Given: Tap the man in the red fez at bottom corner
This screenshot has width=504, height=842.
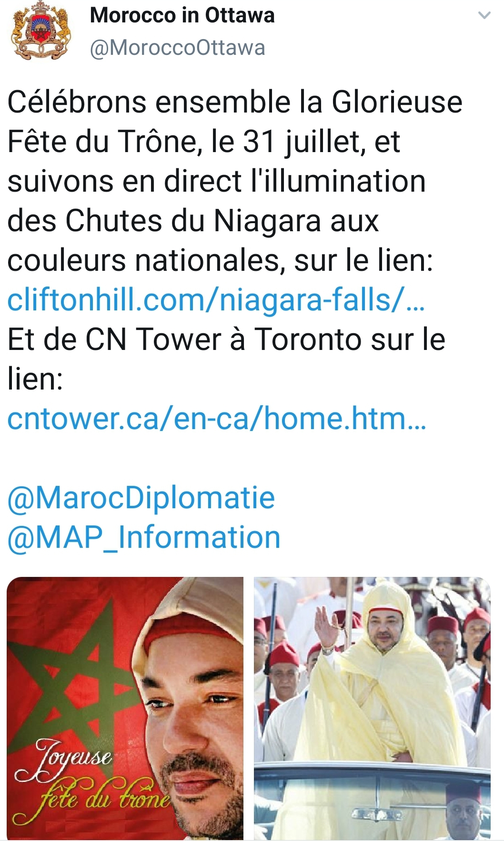Looking at the screenshot, I should pyautogui.click(x=464, y=811).
